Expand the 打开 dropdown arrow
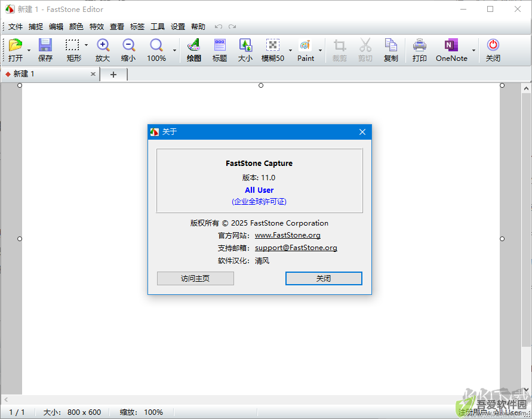 point(29,50)
